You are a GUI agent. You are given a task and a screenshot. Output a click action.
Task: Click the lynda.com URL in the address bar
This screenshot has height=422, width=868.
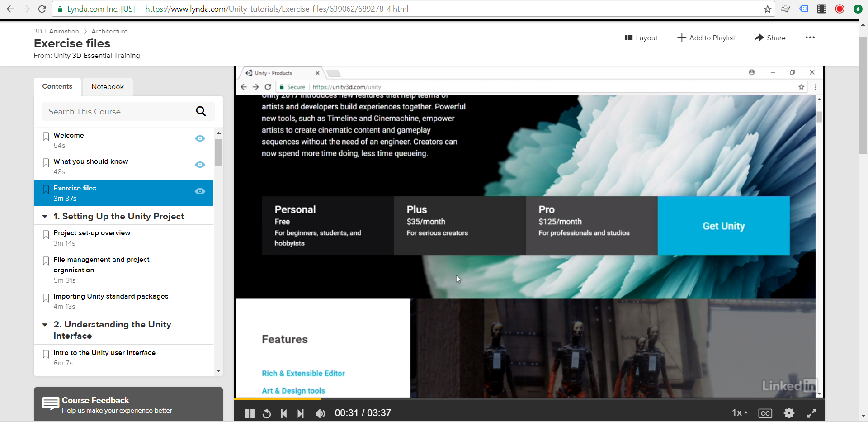coord(277,9)
